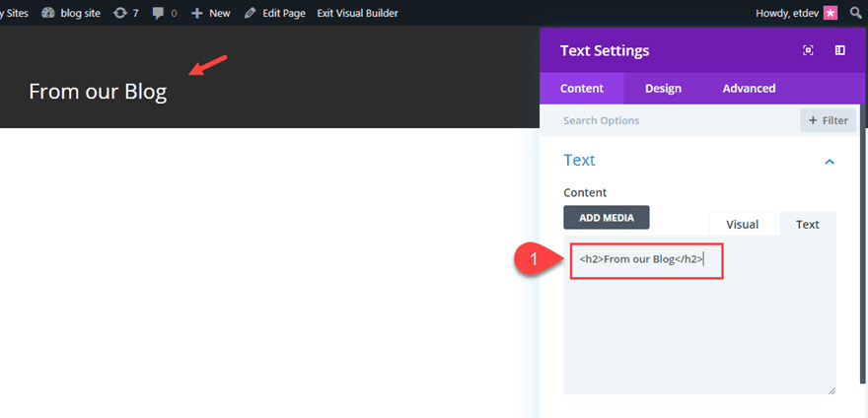Click the Filter button
The height and width of the screenshot is (418, 868).
829,120
